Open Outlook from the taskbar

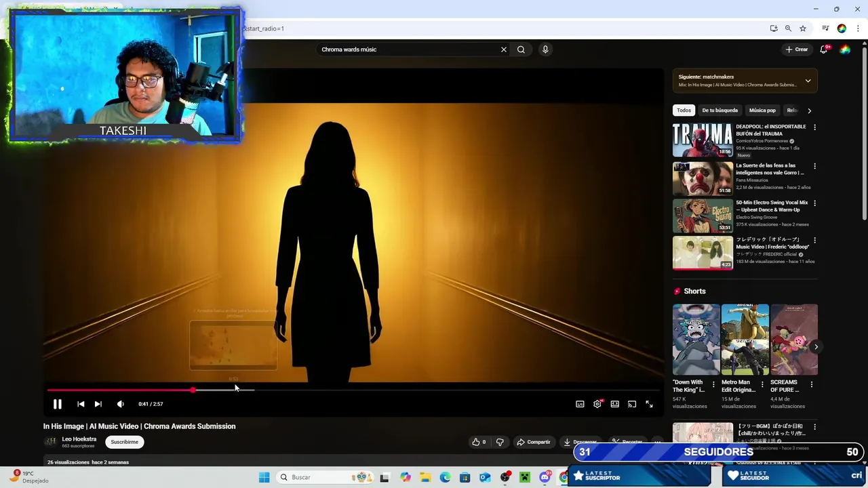click(x=485, y=477)
